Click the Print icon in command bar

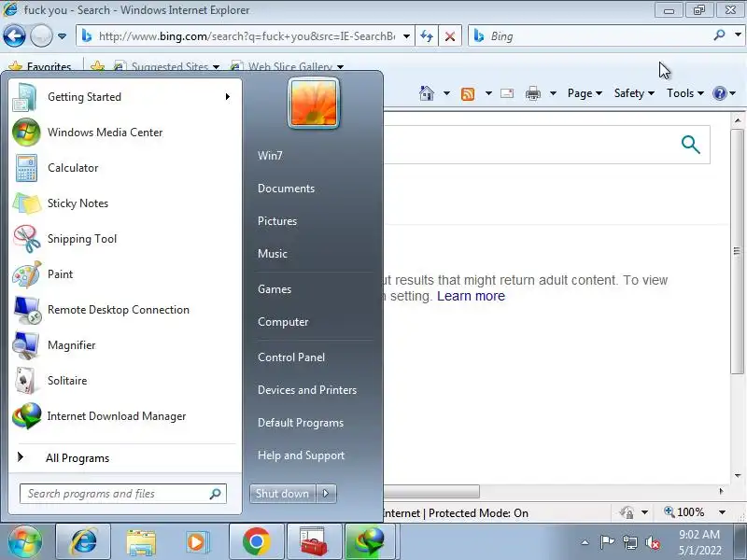[532, 93]
